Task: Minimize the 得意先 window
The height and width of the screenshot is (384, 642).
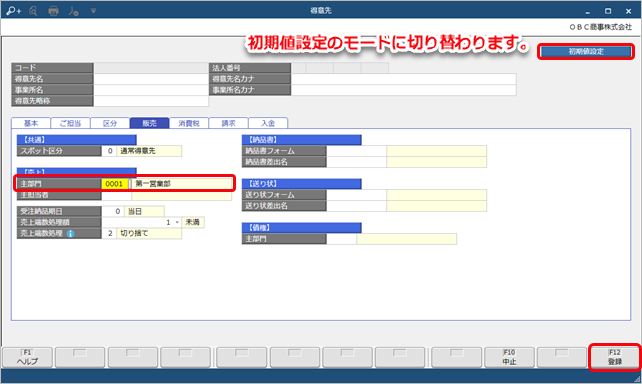Action: point(588,11)
